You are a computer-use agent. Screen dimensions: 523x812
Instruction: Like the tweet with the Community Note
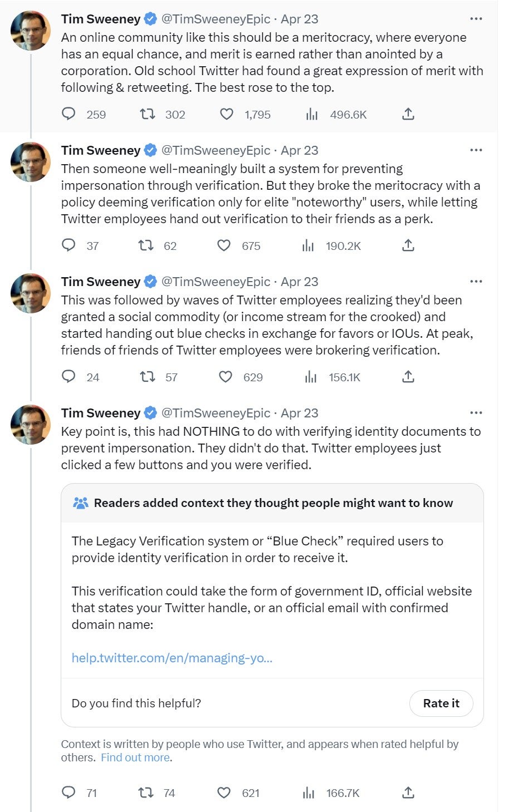pos(225,793)
